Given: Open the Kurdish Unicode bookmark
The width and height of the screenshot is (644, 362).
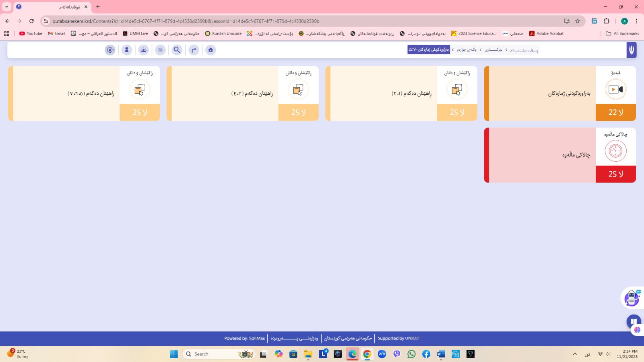Looking at the screenshot, I should pyautogui.click(x=223, y=34).
